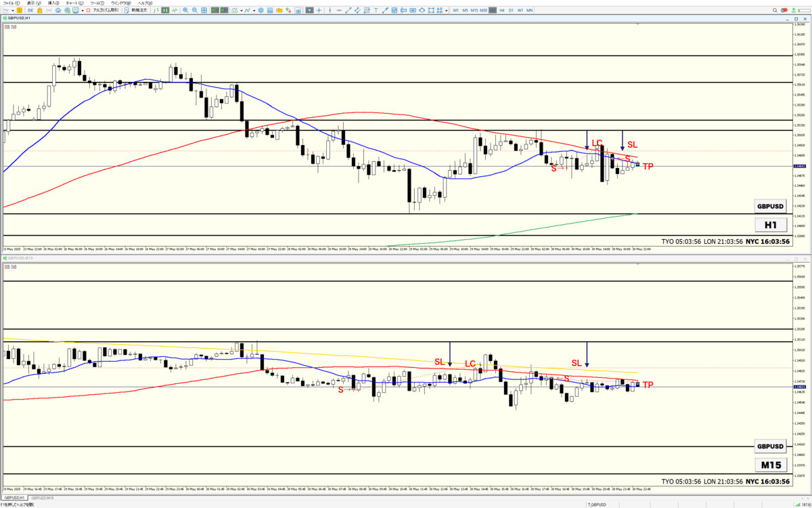Click the H1 label box on upper chart

(770, 225)
